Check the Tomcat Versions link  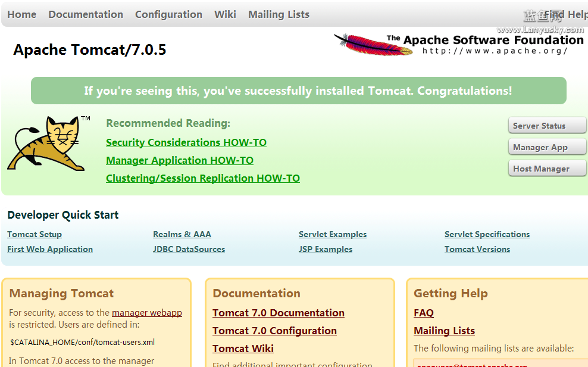coord(477,249)
